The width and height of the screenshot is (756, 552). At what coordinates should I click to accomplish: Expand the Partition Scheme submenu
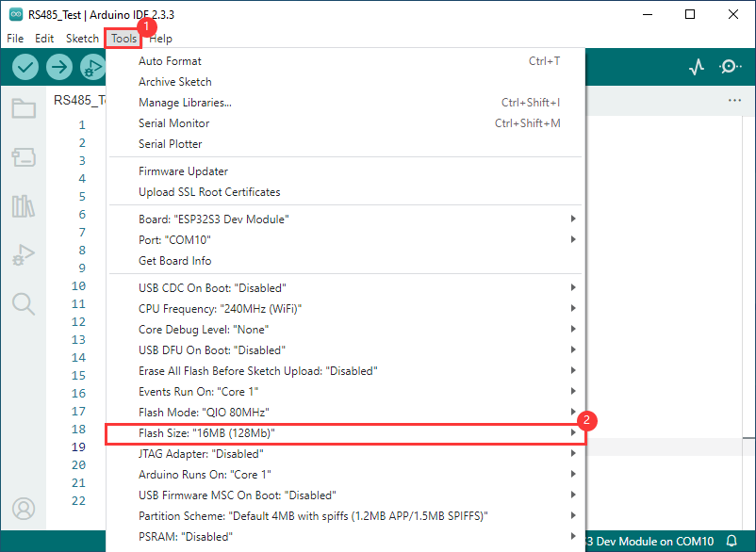(x=344, y=515)
